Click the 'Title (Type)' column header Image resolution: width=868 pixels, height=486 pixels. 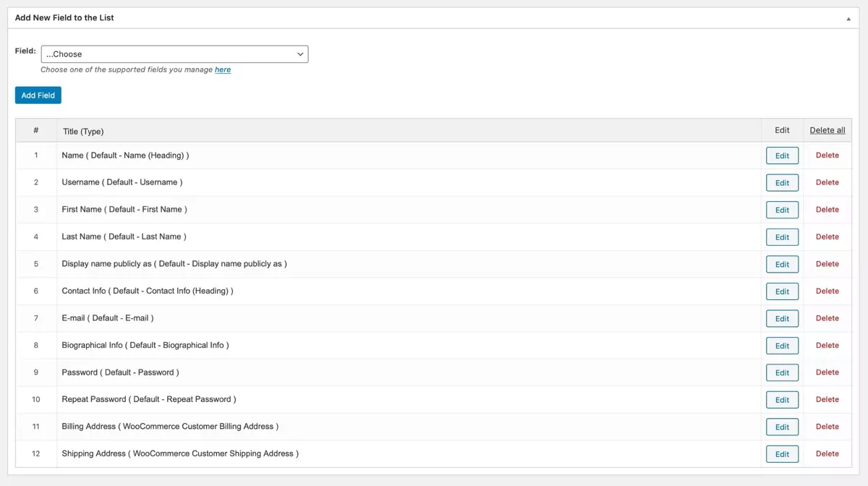coord(83,131)
